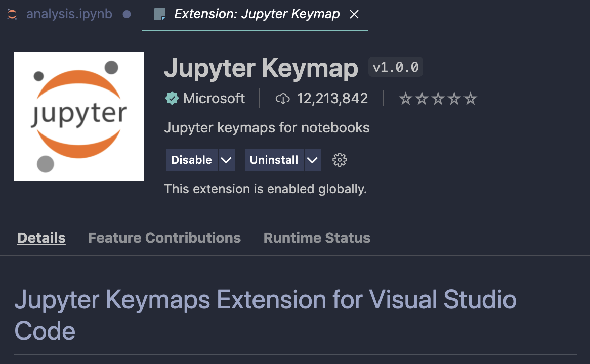Select the Extension: Jupyter Keymap tab
Viewport: 590px width, 364px height.
256,14
